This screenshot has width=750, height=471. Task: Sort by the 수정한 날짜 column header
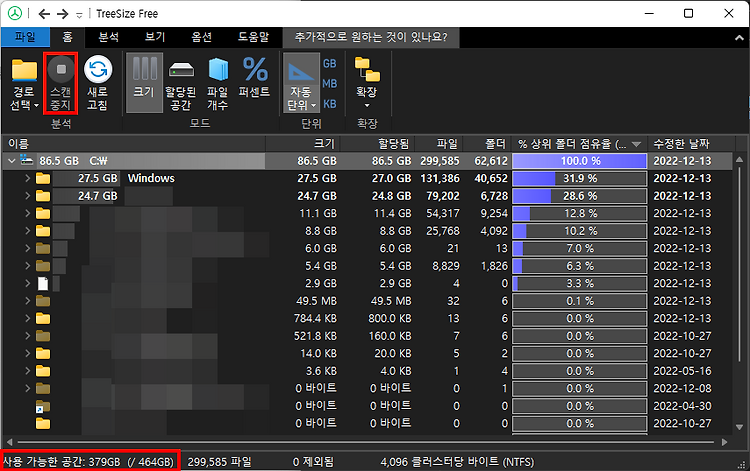tap(691, 143)
